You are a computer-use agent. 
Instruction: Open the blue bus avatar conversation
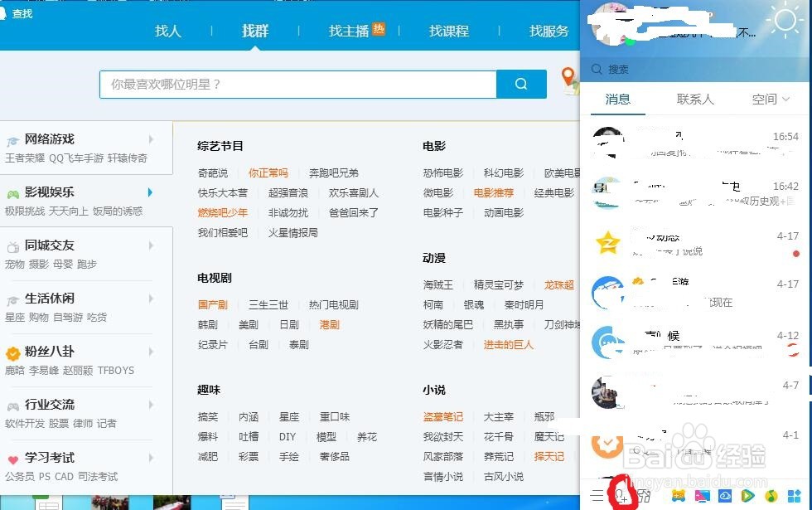coord(608,342)
